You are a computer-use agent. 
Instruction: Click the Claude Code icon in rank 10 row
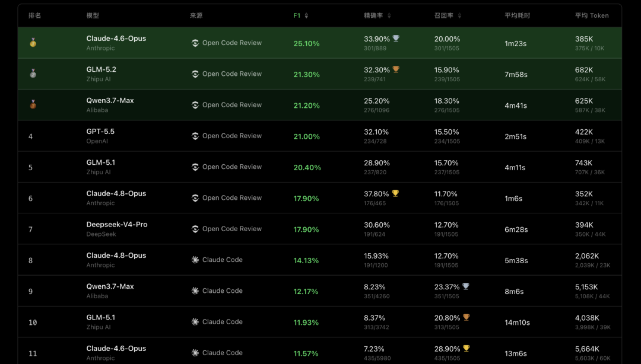pyautogui.click(x=195, y=322)
